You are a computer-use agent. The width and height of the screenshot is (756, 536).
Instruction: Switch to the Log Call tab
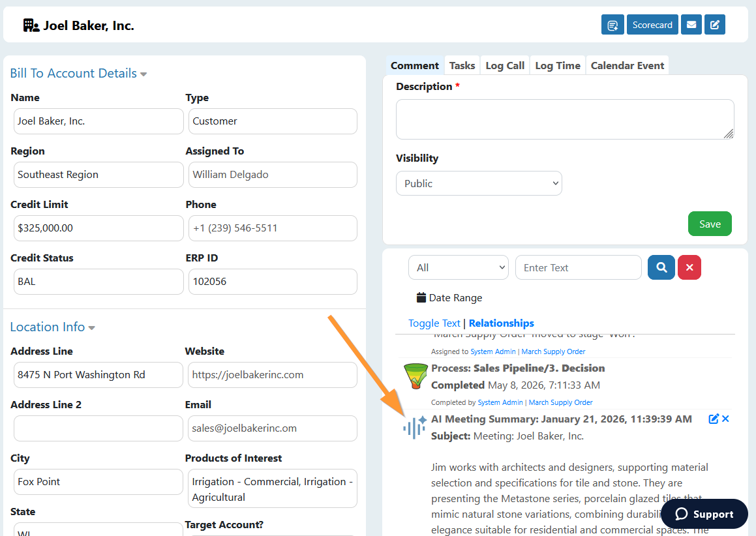pyautogui.click(x=505, y=66)
